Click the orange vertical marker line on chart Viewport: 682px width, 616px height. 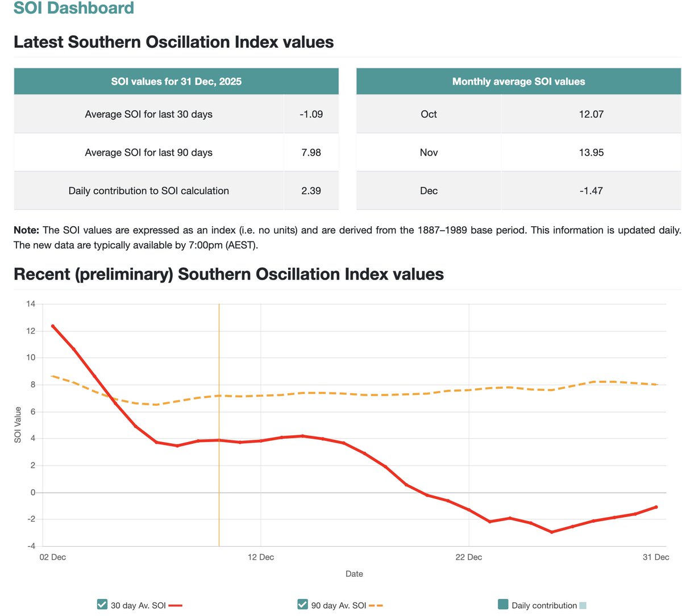pyautogui.click(x=219, y=426)
